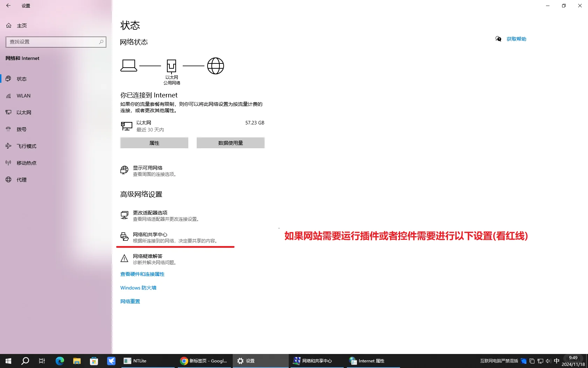Open the taskbar clock 9:49

pos(573,361)
